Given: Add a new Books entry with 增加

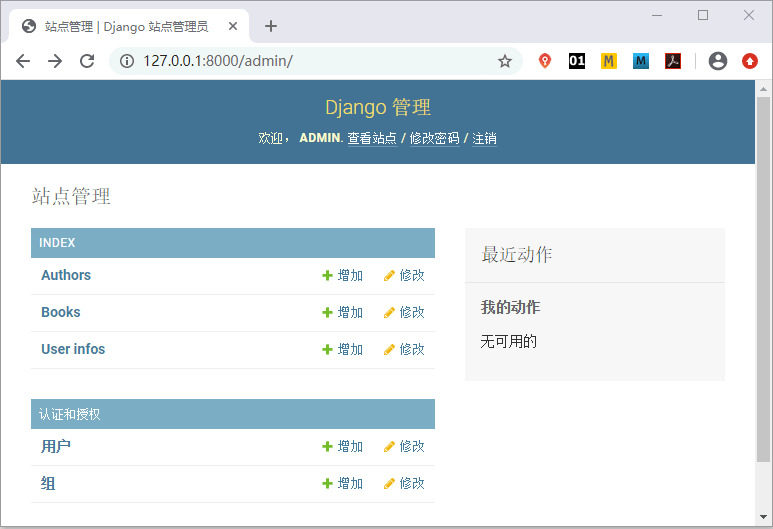Looking at the screenshot, I should point(343,312).
